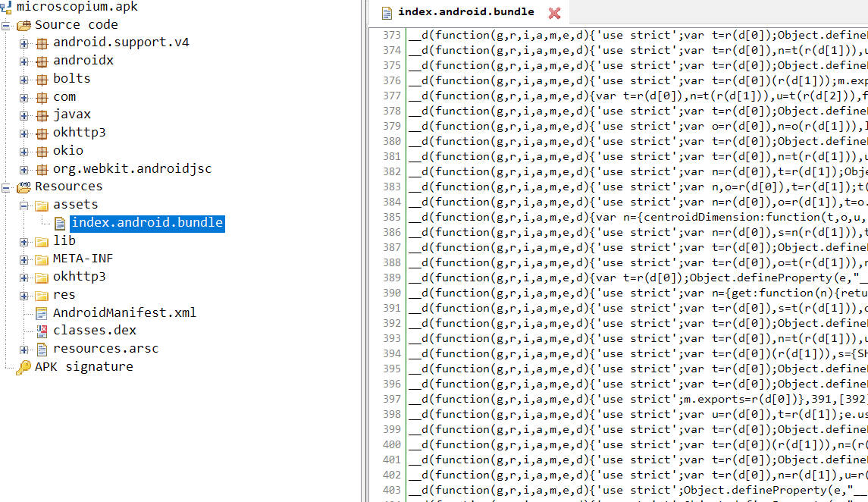Click the classes.dex file icon

coord(42,331)
